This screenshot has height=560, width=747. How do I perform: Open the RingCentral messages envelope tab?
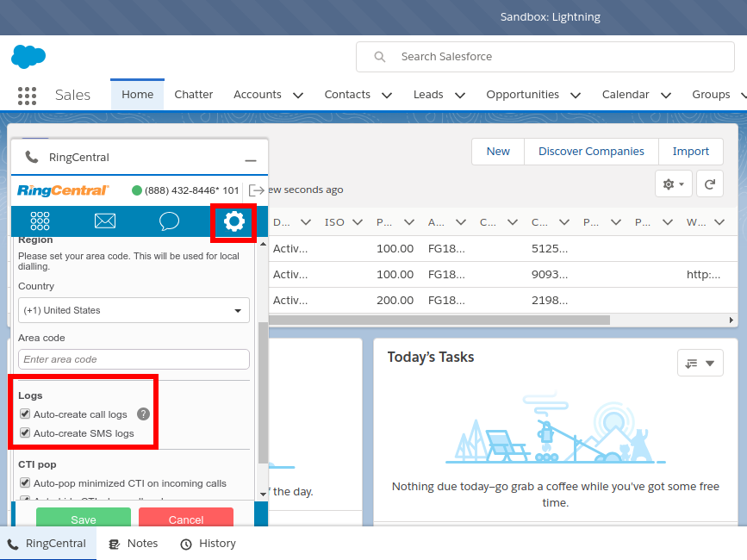coord(105,221)
